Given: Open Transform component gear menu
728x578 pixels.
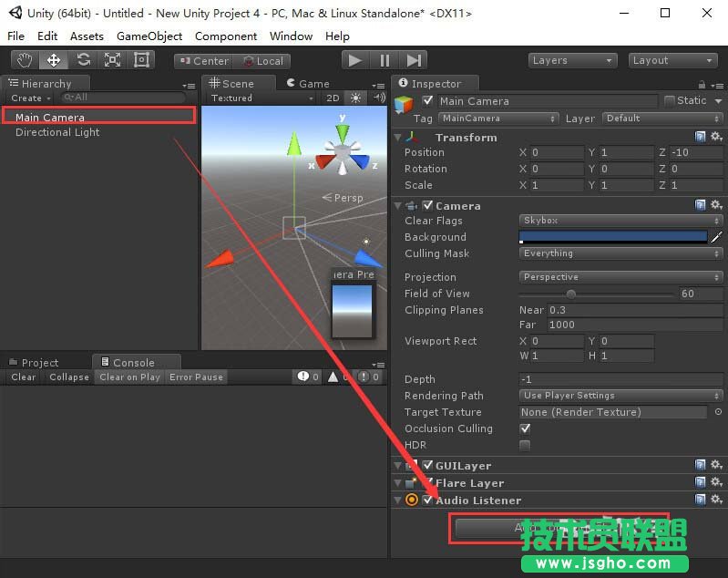Looking at the screenshot, I should pyautogui.click(x=716, y=137).
